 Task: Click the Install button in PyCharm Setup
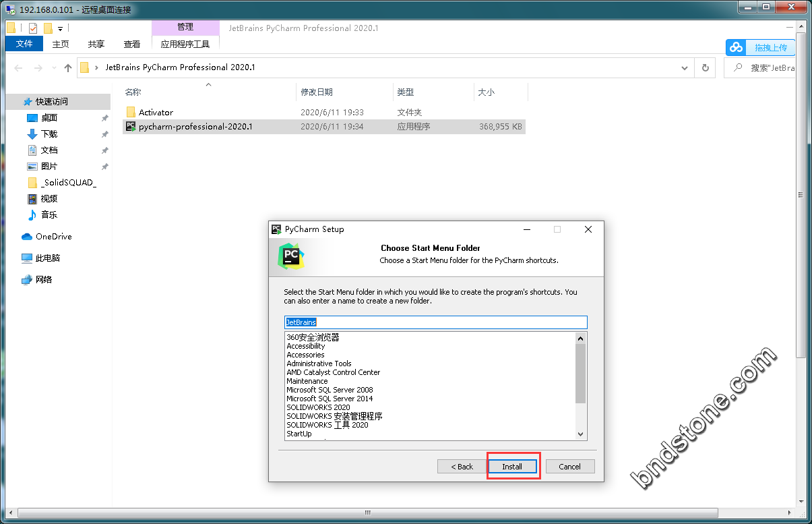[x=512, y=467]
